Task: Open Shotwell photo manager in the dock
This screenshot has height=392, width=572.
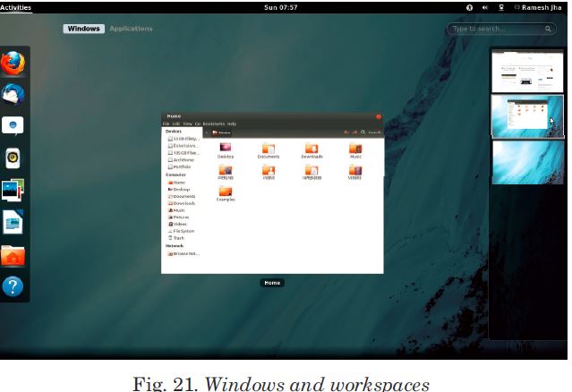Action: pos(13,190)
